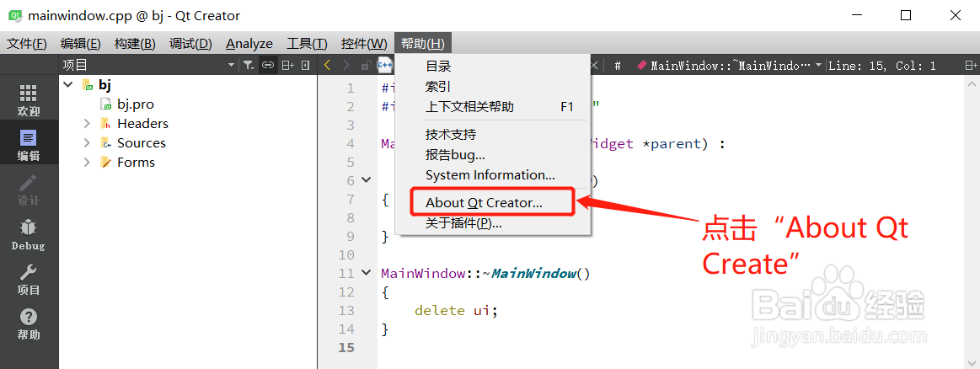Open the Design (设计) mode
980x369 pixels.
(x=29, y=190)
